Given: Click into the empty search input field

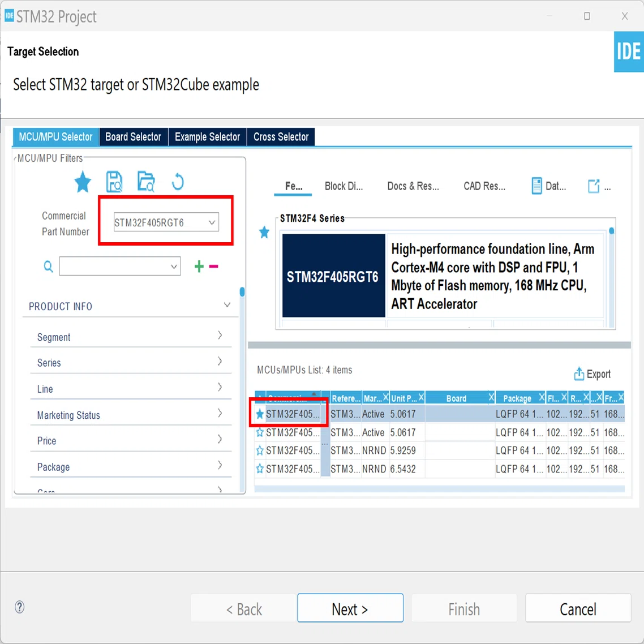Looking at the screenshot, I should pos(114,267).
